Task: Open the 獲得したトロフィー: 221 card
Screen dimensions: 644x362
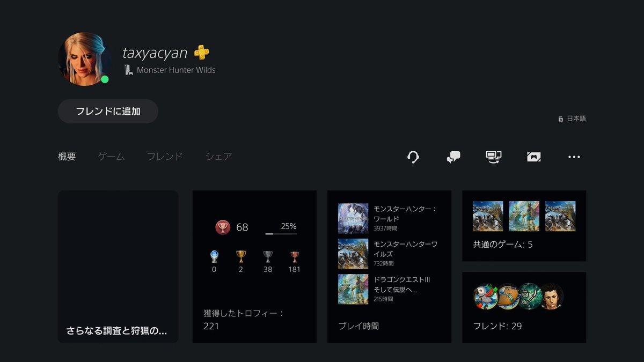Action: 254,267
